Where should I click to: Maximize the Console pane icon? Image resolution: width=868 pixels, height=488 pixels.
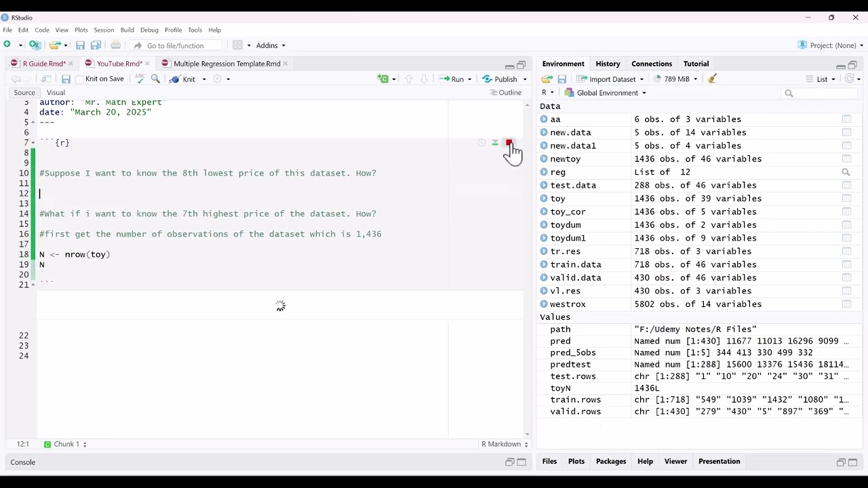click(x=521, y=462)
